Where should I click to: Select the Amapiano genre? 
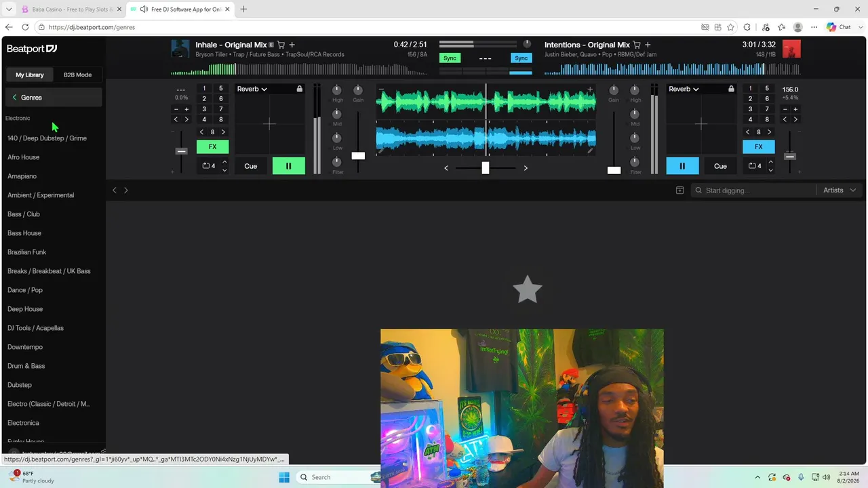click(22, 176)
